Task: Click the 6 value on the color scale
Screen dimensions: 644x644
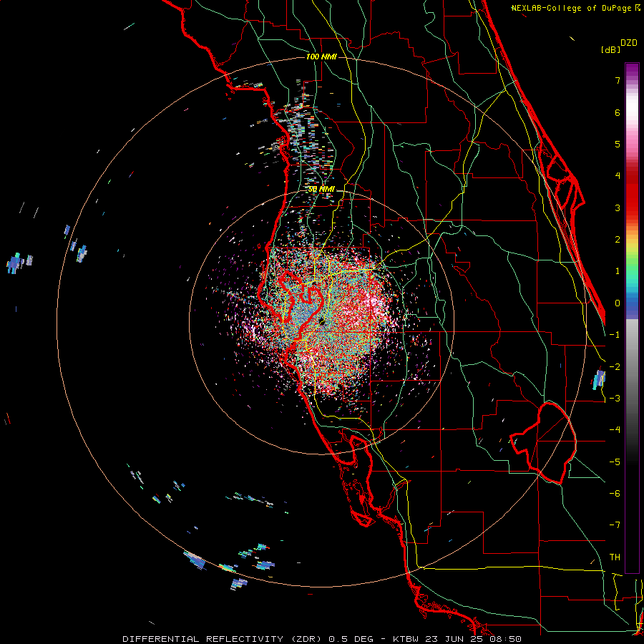Action: pos(618,112)
